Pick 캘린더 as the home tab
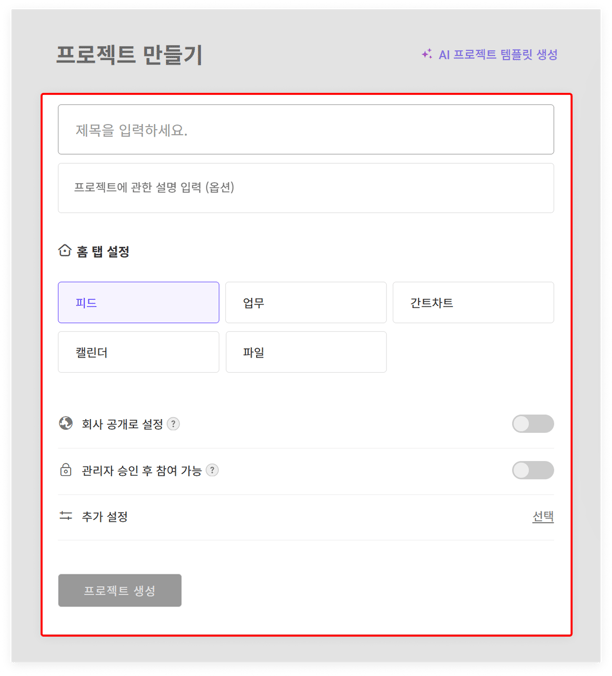Image resolution: width=612 pixels, height=676 pixels. tap(138, 353)
